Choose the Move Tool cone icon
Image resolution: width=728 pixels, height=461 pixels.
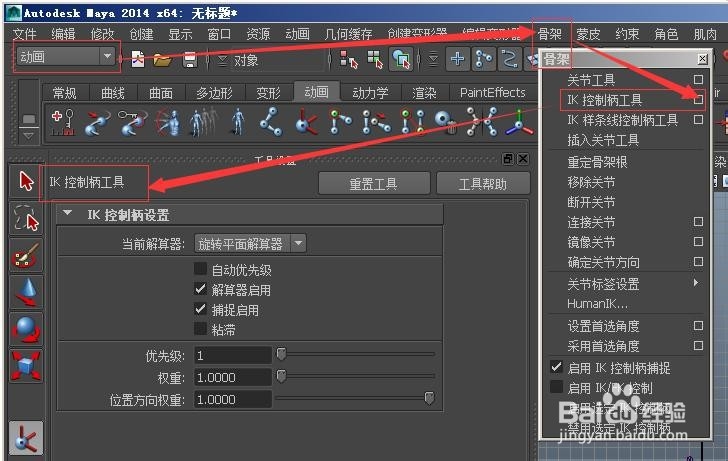(26, 292)
